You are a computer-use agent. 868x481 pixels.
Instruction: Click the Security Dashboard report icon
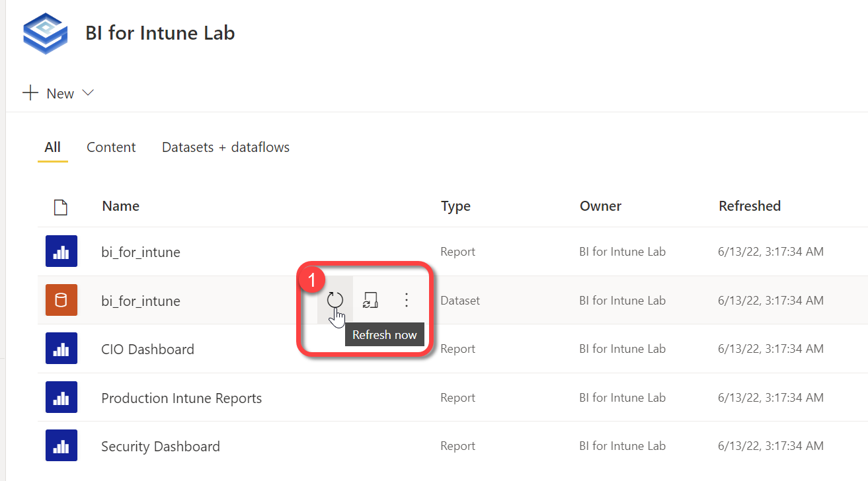(61, 446)
